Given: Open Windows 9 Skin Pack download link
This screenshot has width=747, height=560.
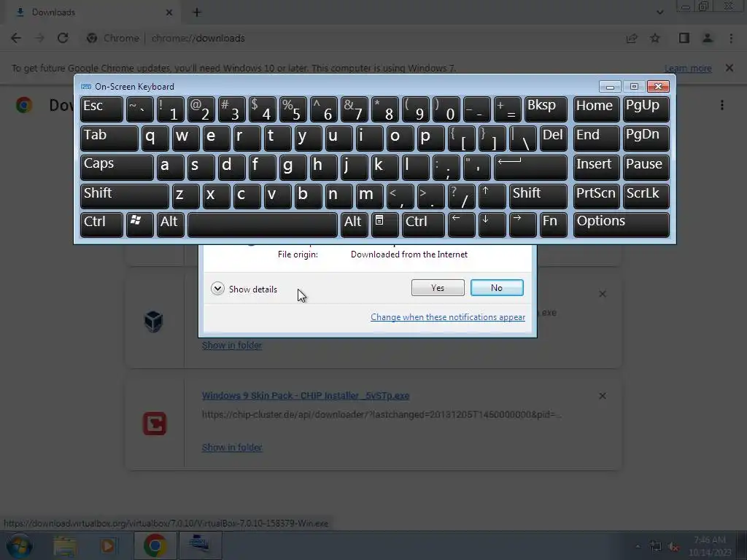Looking at the screenshot, I should pyautogui.click(x=306, y=395).
